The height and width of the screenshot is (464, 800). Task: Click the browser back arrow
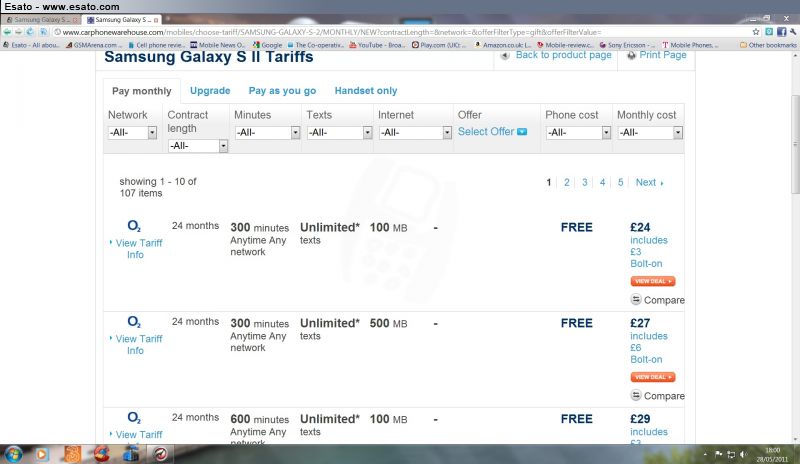point(7,32)
